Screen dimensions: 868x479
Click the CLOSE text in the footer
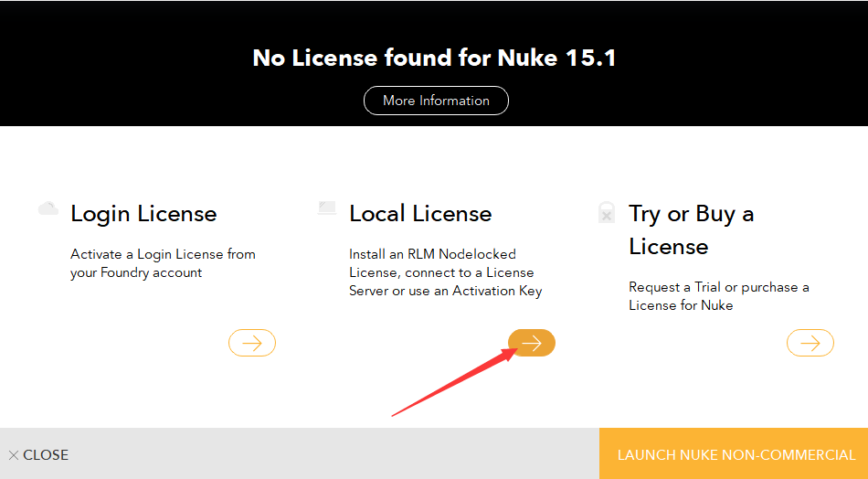point(46,455)
